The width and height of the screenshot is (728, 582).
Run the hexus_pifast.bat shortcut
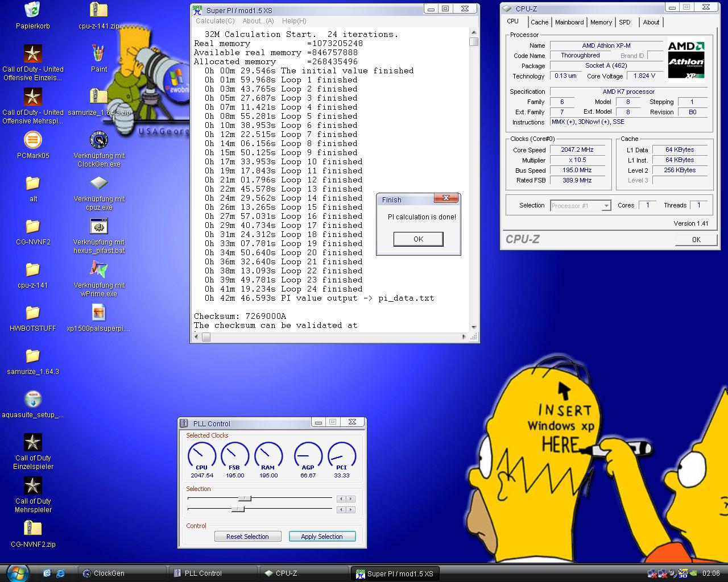99,226
